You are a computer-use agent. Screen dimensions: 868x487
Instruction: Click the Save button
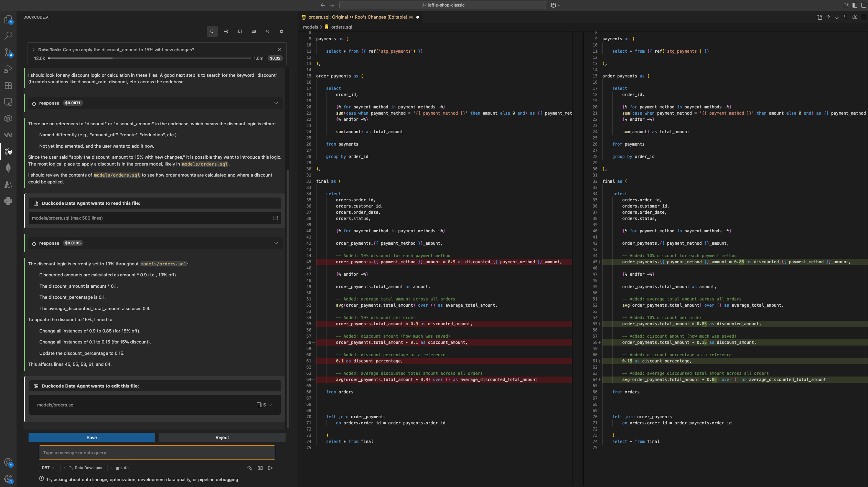pyautogui.click(x=92, y=437)
